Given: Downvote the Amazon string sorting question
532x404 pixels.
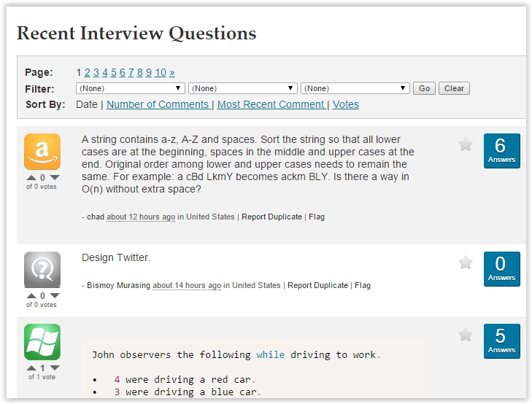Looking at the screenshot, I should (54, 178).
